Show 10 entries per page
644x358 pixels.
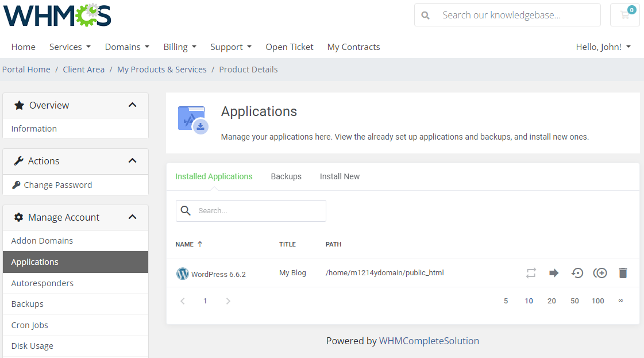pos(529,301)
